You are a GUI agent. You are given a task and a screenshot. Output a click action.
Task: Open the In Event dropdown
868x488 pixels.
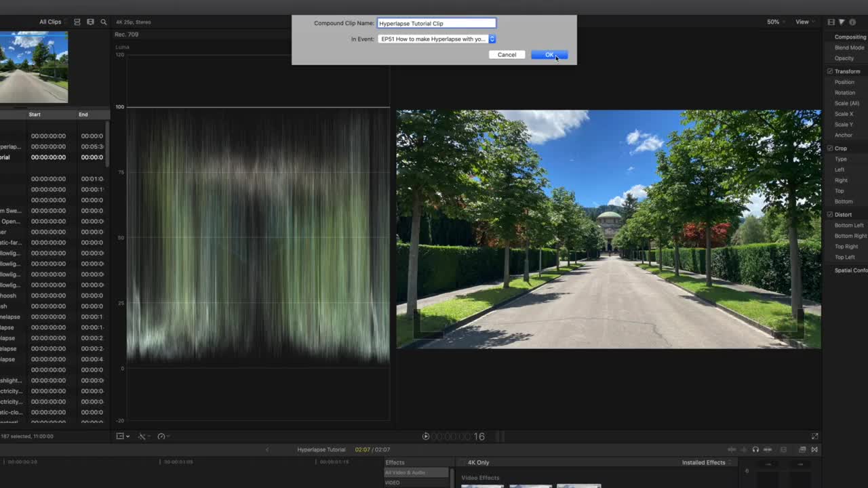(x=437, y=39)
